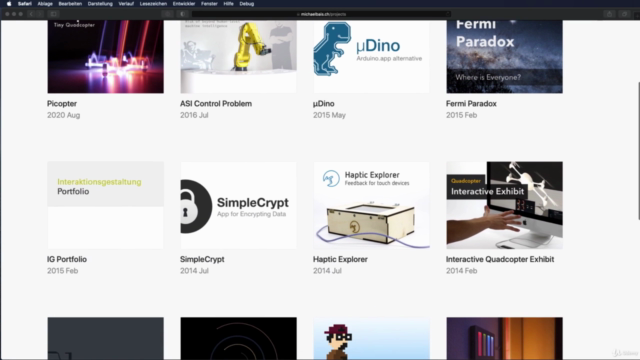
Task: Click the Safari share icon
Action: tap(609, 14)
